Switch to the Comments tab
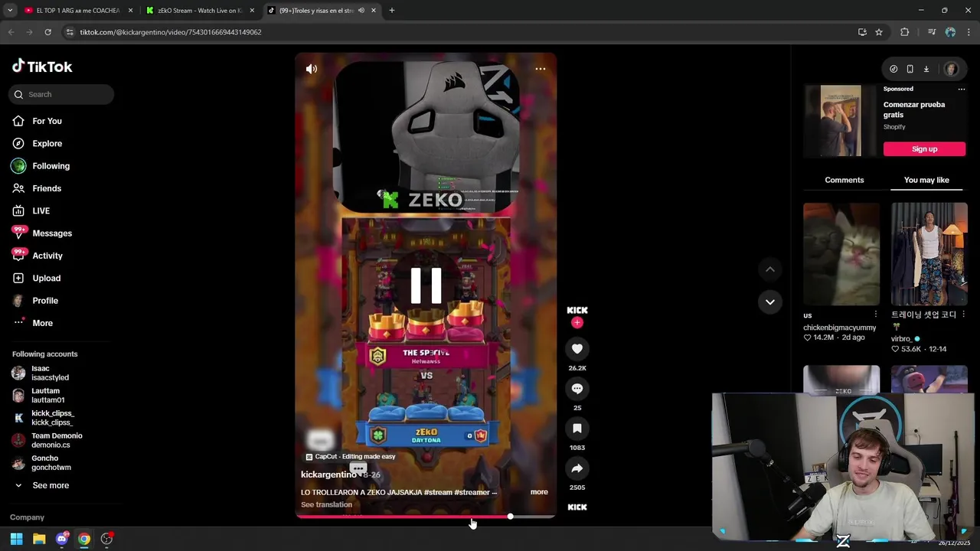Image resolution: width=980 pixels, height=551 pixels. click(x=844, y=180)
